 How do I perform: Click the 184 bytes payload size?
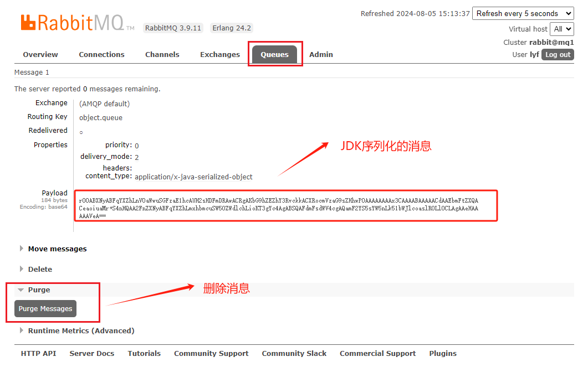pos(54,200)
